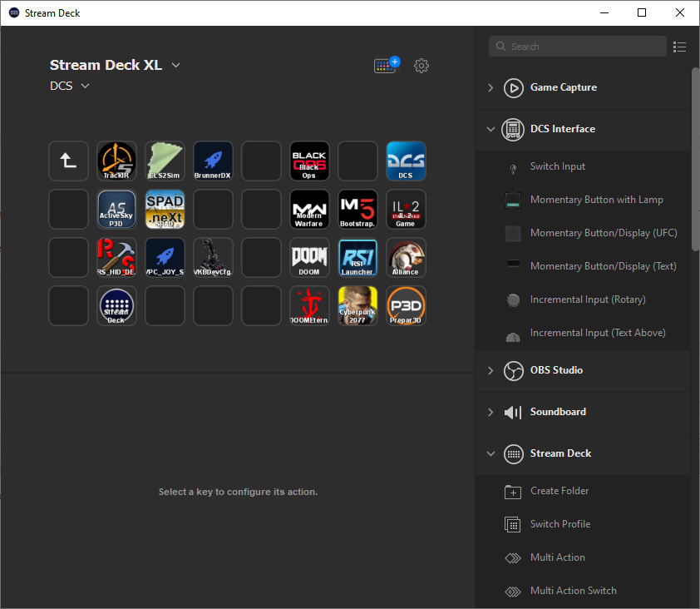Open preferences with the gear icon
Image resolution: width=700 pixels, height=609 pixels.
[x=421, y=66]
